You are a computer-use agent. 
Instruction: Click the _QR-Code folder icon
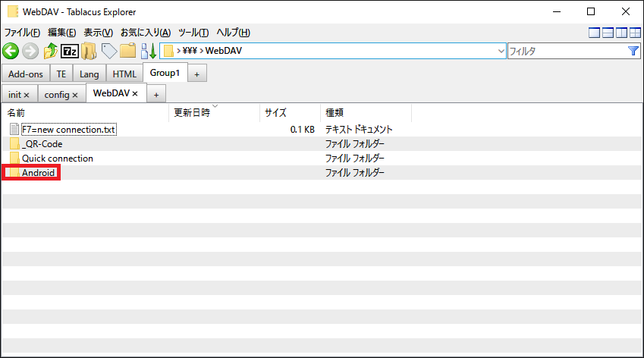(x=14, y=143)
